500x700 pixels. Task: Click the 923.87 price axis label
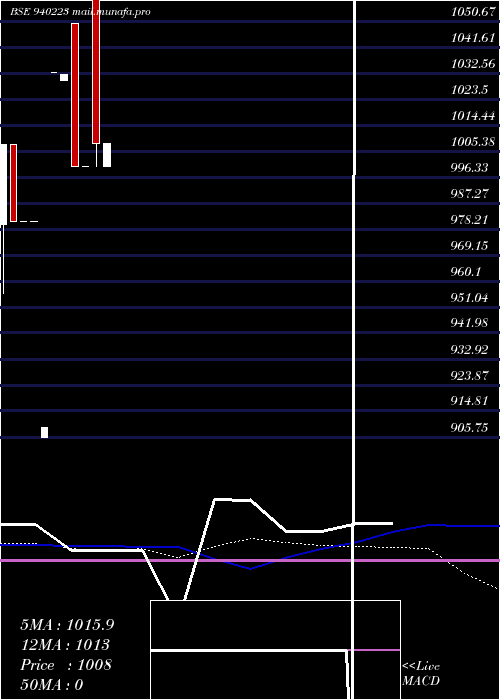(469, 375)
